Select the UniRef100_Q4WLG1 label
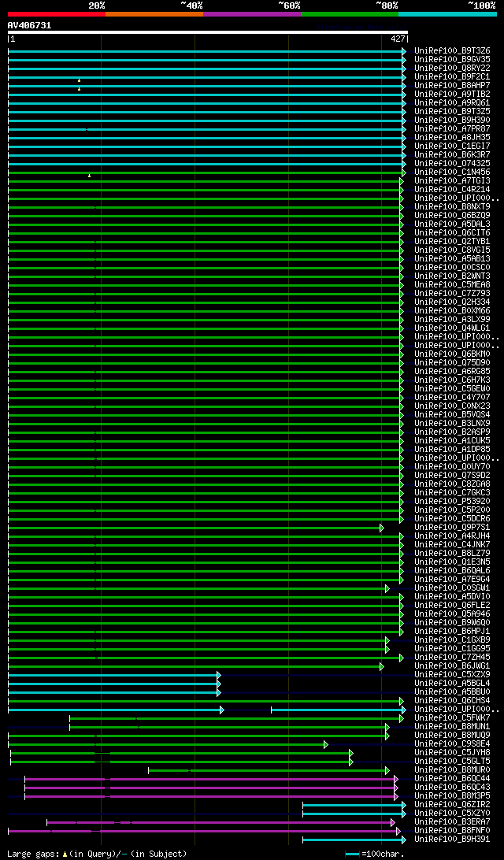 click(453, 328)
